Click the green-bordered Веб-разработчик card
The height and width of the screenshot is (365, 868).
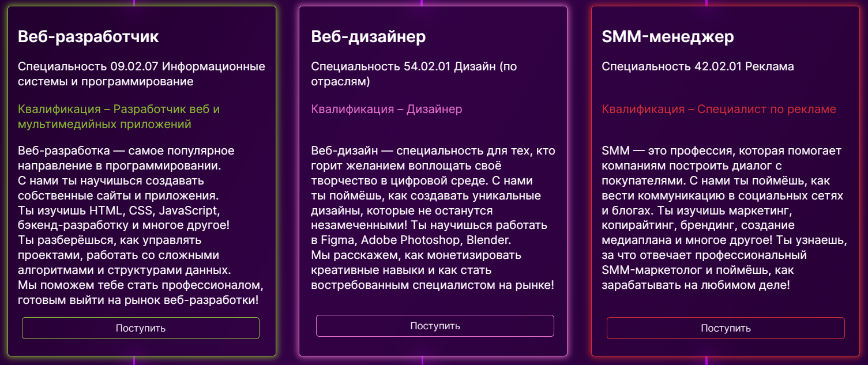[142, 181]
